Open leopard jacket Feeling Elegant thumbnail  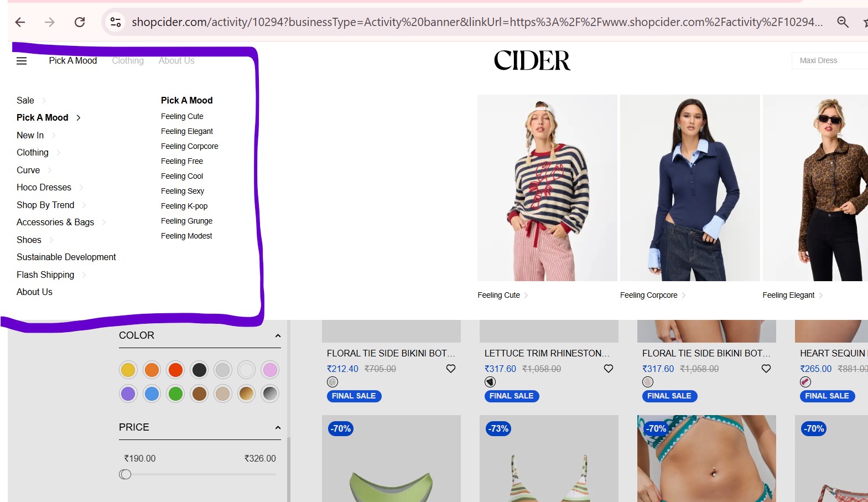815,188
